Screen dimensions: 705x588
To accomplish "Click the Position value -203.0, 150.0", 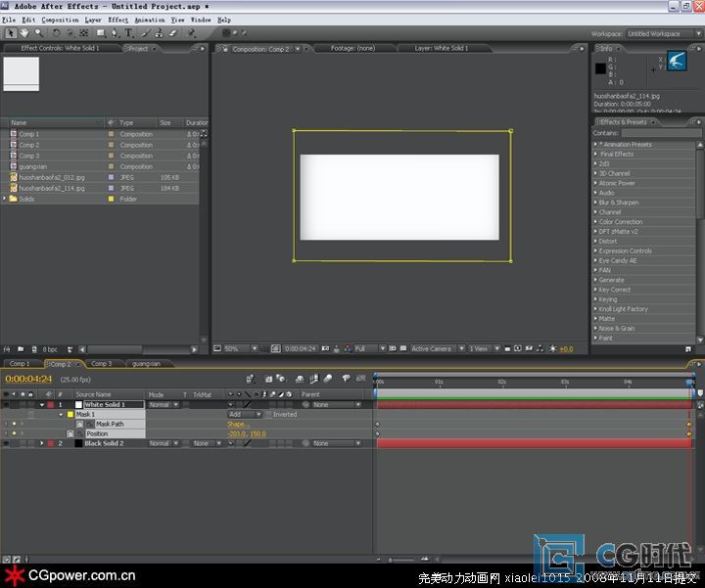I will [x=247, y=434].
